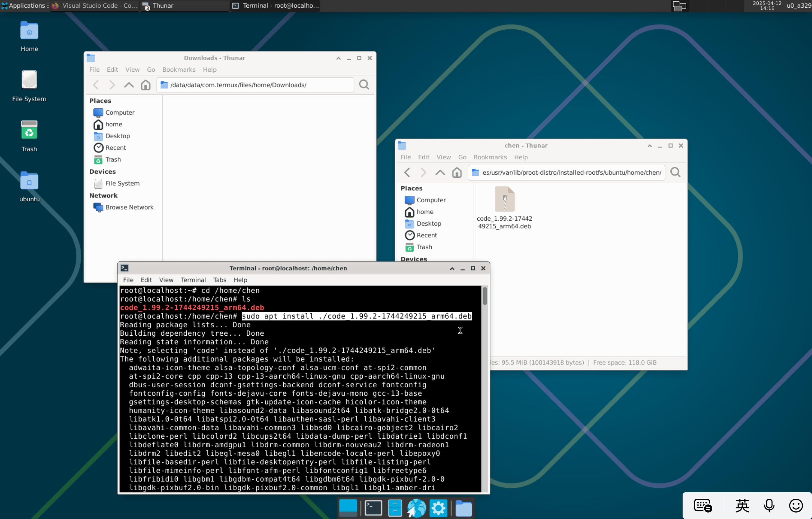This screenshot has width=812, height=519.
Task: Click the terminal vertical scrollbar handle
Action: 485,296
